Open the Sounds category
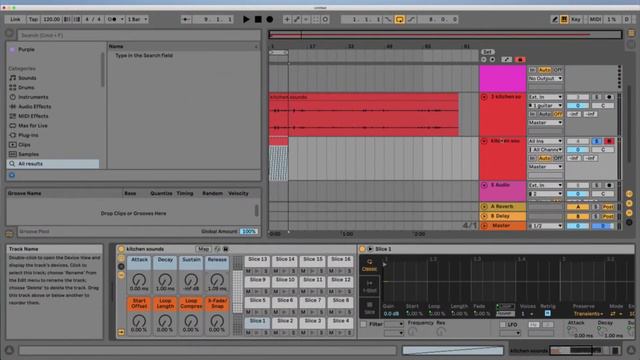Screen dimensions: 640x360 coord(27,78)
